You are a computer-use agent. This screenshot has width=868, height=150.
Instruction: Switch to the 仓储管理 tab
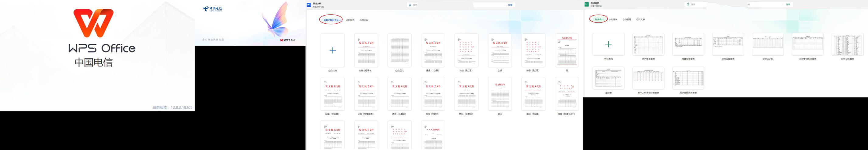(627, 19)
